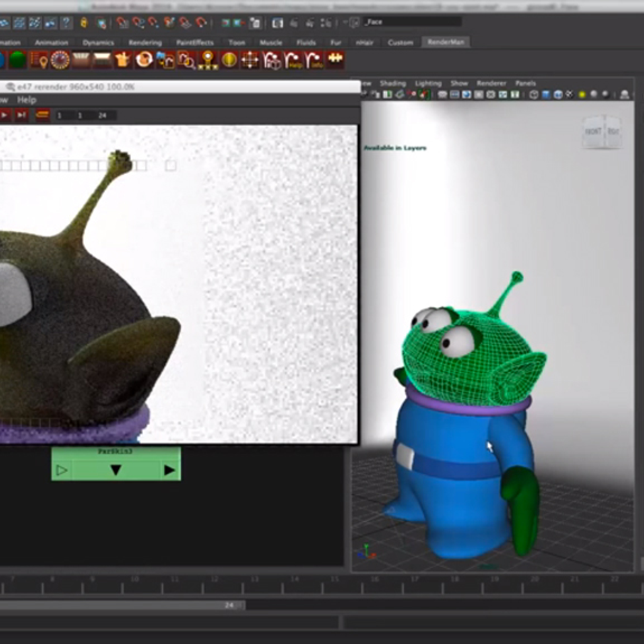
Task: Click the open box RenderMan shelf icon
Action: click(81, 60)
